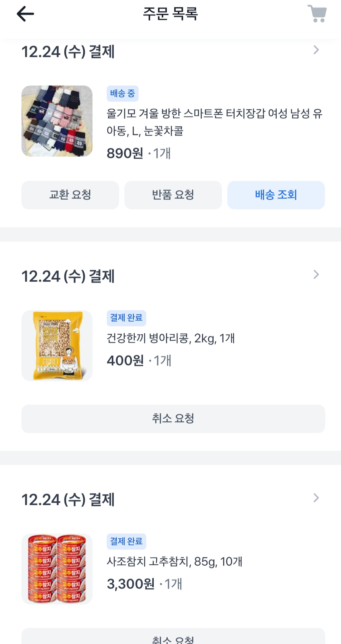Tap the back arrow icon
Screen dimensions: 341x644
tap(25, 14)
